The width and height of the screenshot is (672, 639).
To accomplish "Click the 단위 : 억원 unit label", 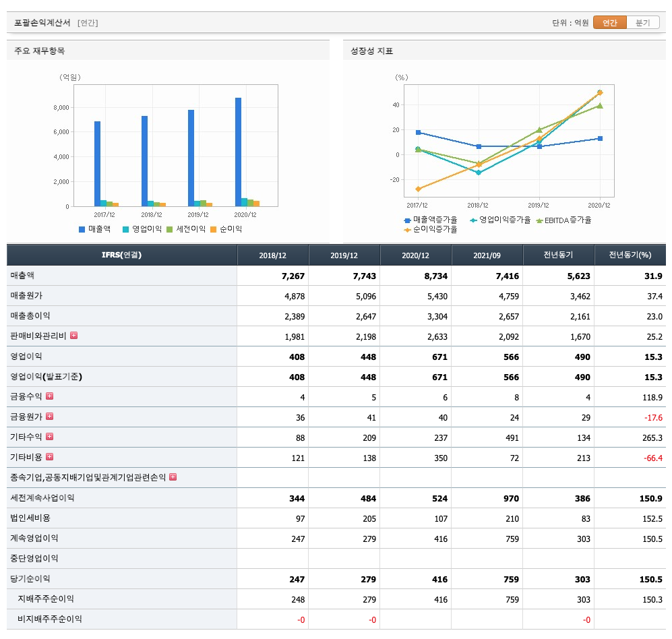I will click(570, 23).
